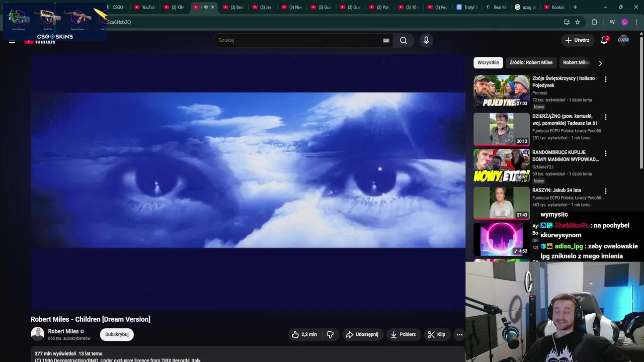Open RASZYN: Jakub 34 lata title

click(x=556, y=190)
